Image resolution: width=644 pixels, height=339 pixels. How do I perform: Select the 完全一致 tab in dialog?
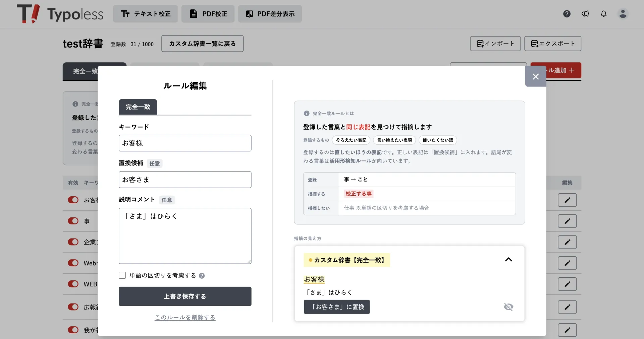138,107
